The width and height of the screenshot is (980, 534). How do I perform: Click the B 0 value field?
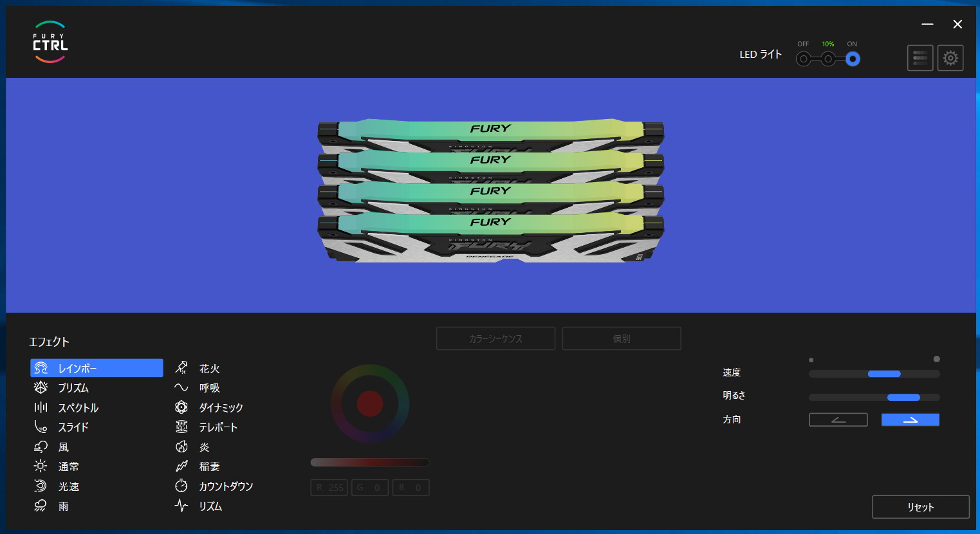tap(411, 488)
